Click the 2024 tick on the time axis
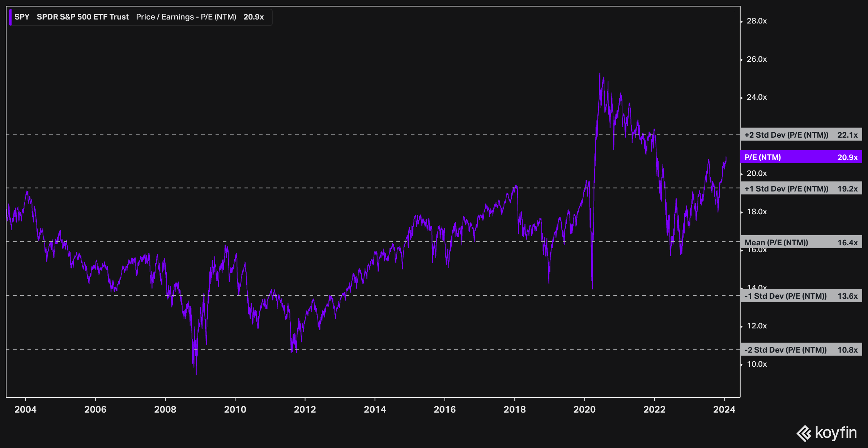This screenshot has width=868, height=448. (724, 409)
